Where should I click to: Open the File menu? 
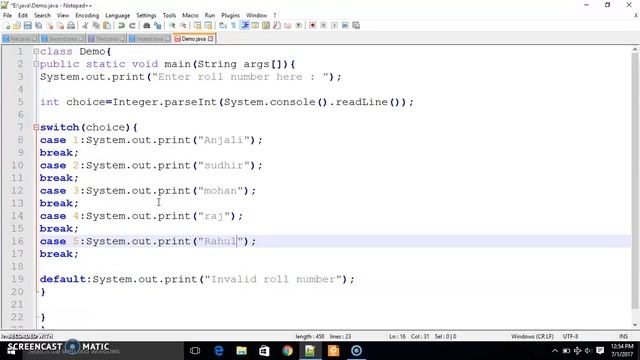7,15
